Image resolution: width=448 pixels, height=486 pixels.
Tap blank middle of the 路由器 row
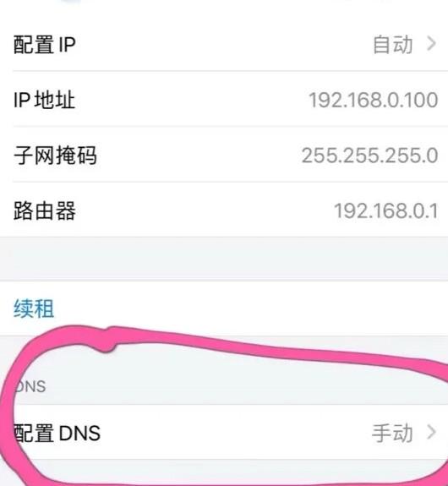point(205,210)
